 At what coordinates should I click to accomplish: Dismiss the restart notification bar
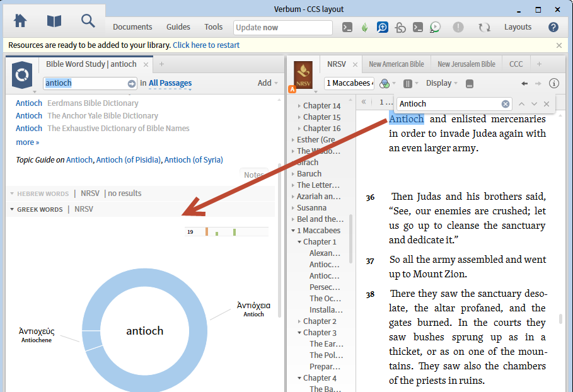coord(559,45)
